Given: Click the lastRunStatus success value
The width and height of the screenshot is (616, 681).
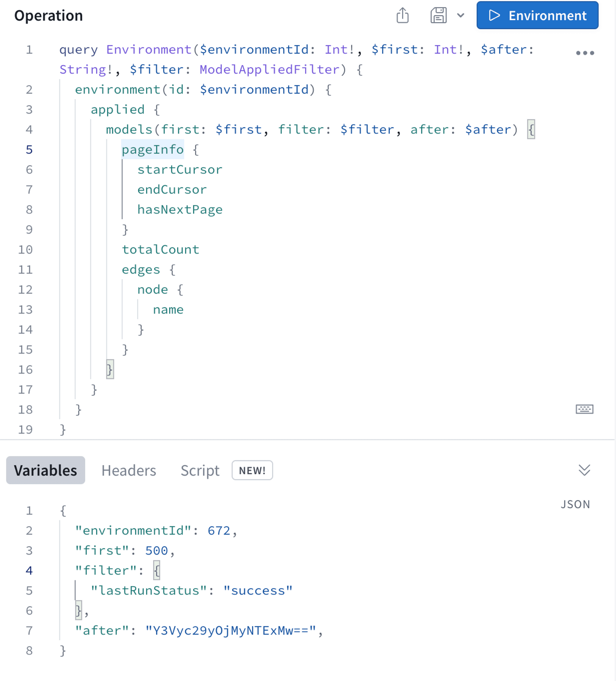Looking at the screenshot, I should (259, 590).
